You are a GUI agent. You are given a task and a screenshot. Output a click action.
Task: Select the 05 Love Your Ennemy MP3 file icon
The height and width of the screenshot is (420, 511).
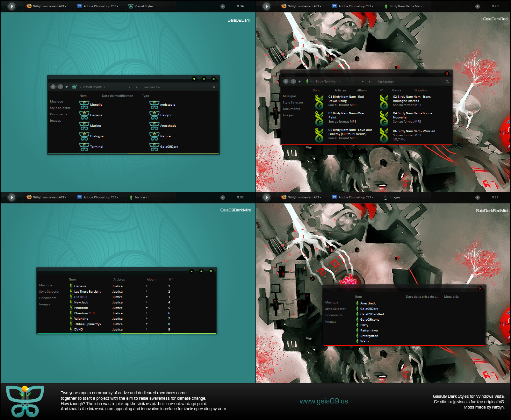tap(319, 135)
